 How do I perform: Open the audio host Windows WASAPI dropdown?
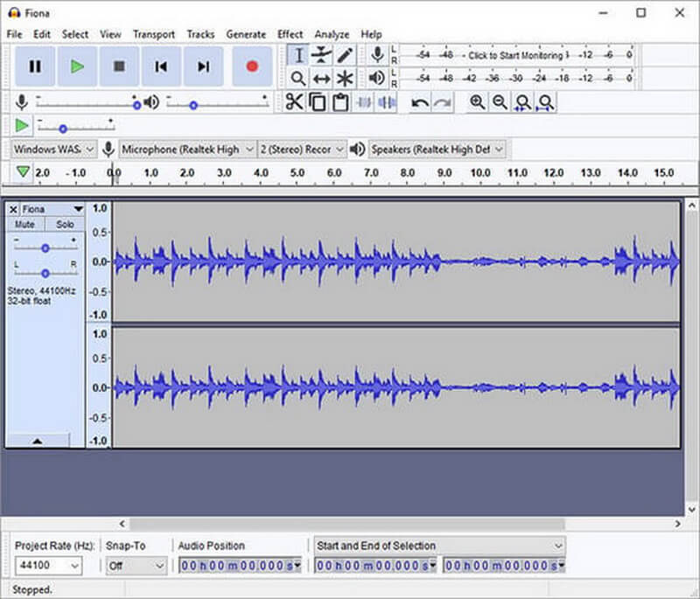tap(53, 149)
